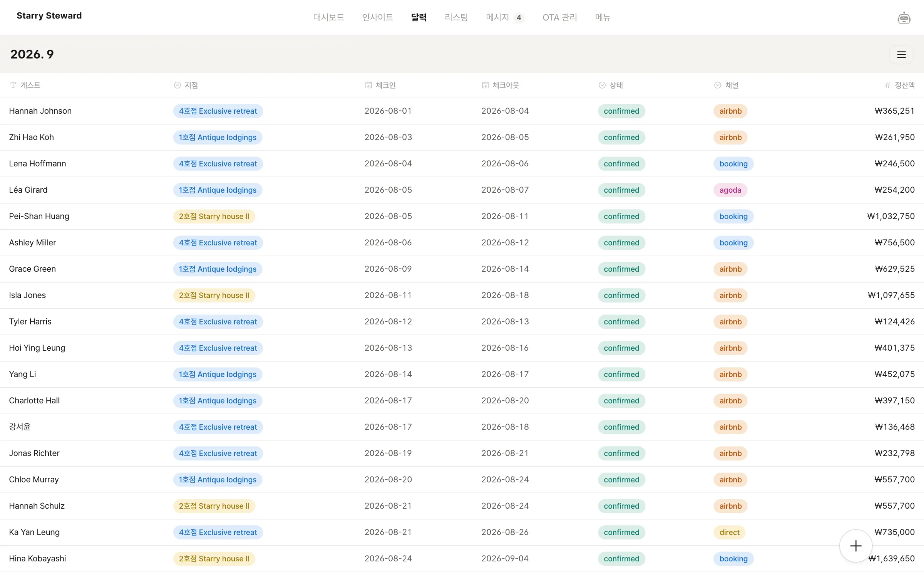Click Lena Hoffmann's booking channel tag
The image size is (924, 578).
click(x=733, y=164)
